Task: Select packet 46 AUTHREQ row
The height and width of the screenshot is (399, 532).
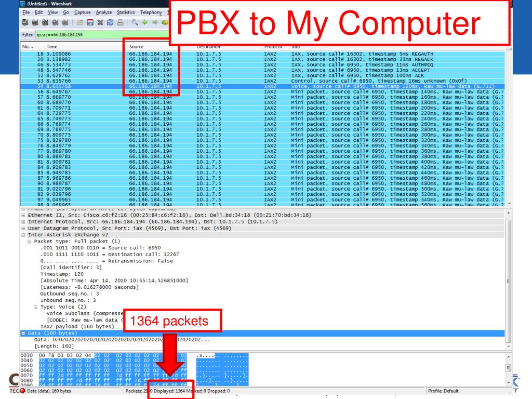Action: (x=262, y=65)
